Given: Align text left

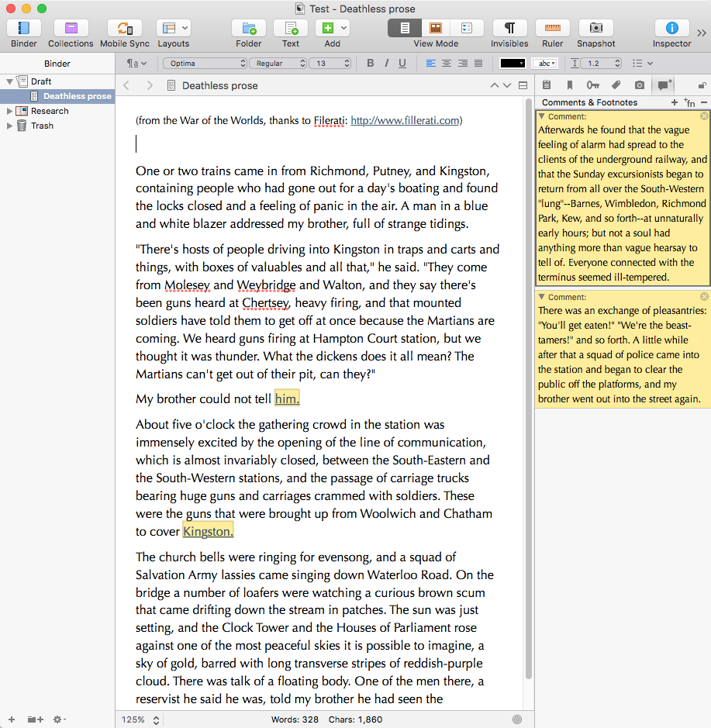Looking at the screenshot, I should coord(431,63).
